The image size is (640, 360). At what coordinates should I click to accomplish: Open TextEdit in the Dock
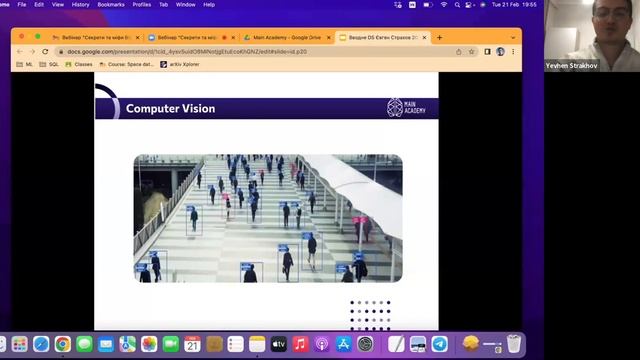point(396,344)
